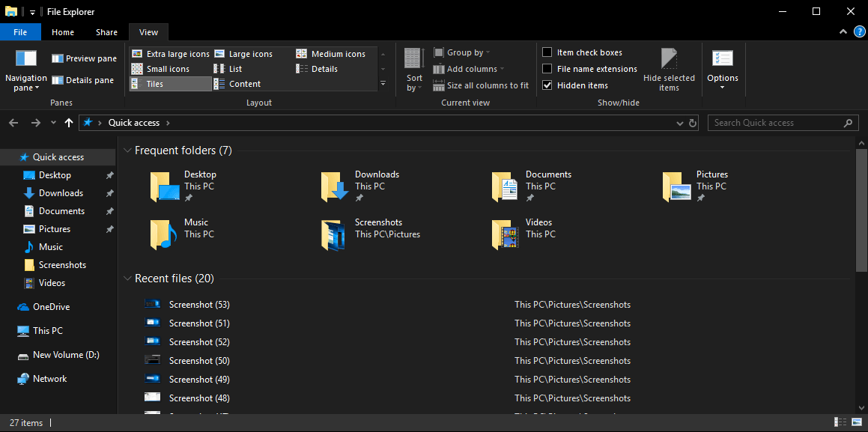Refresh the Quick access address bar
The image size is (868, 432).
pos(693,123)
